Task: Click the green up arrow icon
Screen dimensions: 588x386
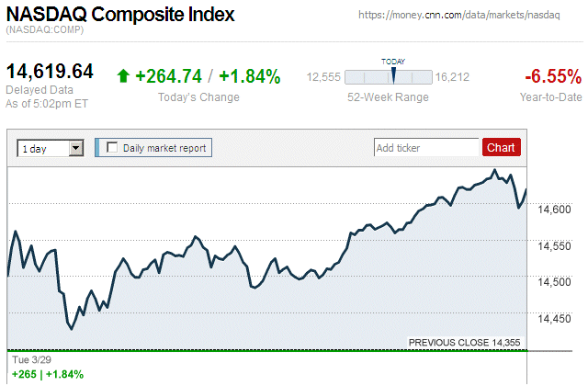Action: pos(123,76)
